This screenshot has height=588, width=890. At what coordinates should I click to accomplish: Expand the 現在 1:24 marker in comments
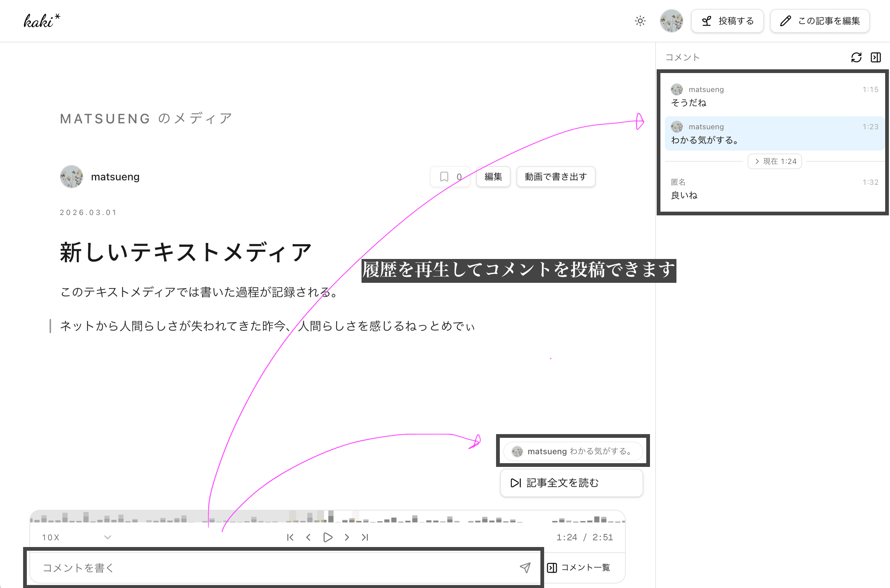pyautogui.click(x=774, y=161)
